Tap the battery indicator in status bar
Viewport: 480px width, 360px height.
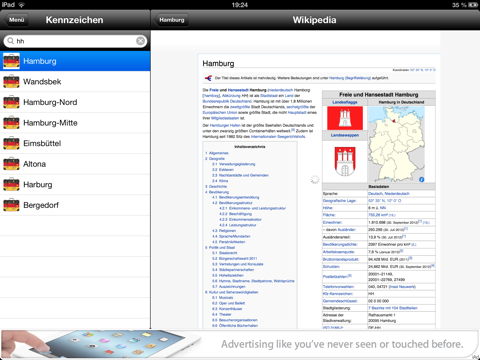(473, 5)
